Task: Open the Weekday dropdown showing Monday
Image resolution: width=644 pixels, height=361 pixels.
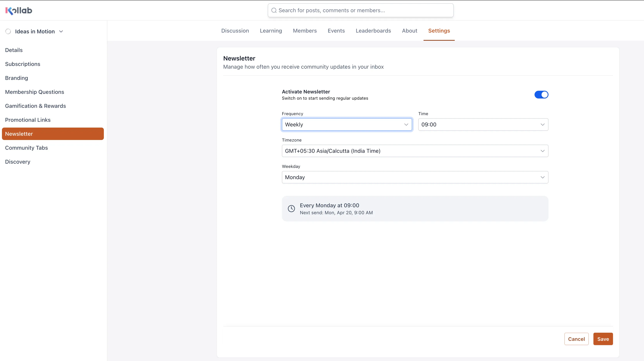Action: 415,177
